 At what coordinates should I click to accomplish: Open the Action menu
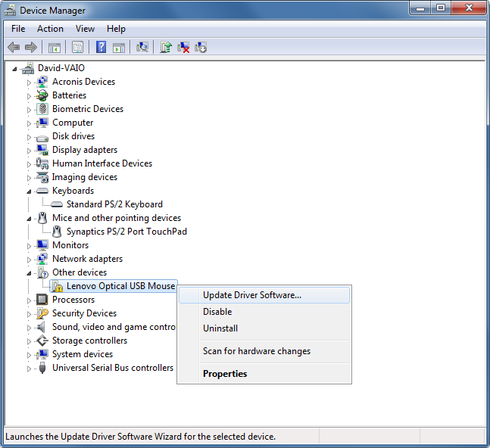50,29
